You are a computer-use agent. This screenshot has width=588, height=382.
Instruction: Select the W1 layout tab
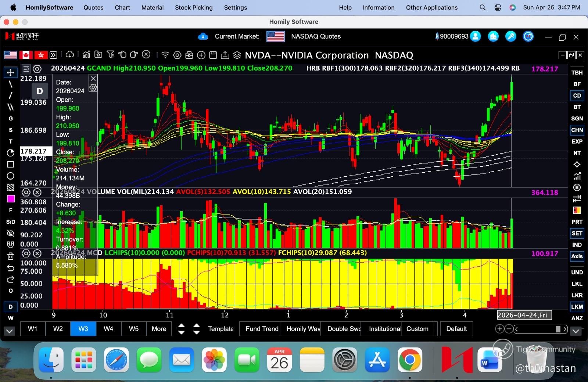coord(33,329)
